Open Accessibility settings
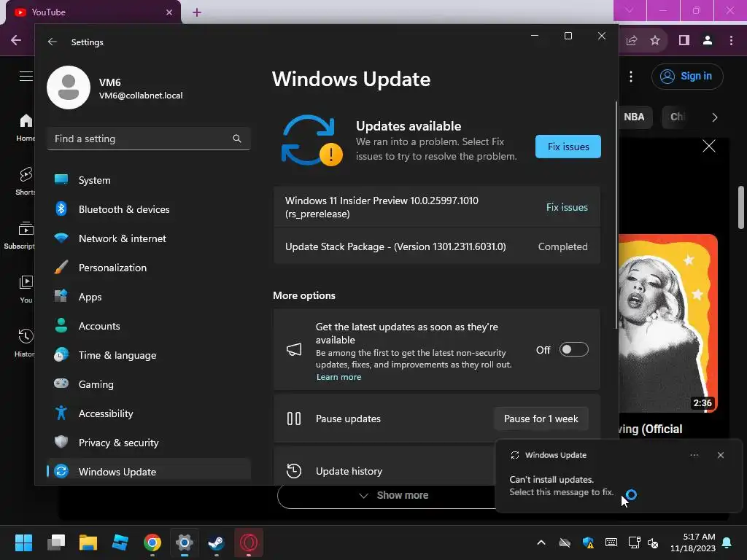This screenshot has height=560, width=747. [149, 413]
